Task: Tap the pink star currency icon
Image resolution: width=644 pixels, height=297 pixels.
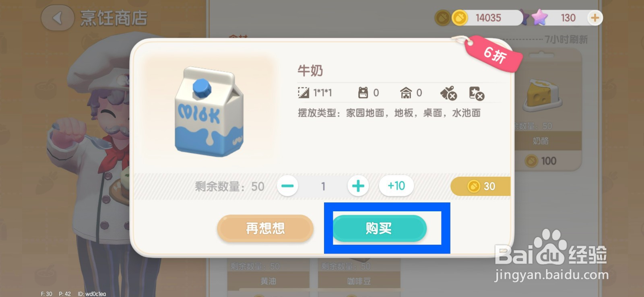Action: point(539,17)
